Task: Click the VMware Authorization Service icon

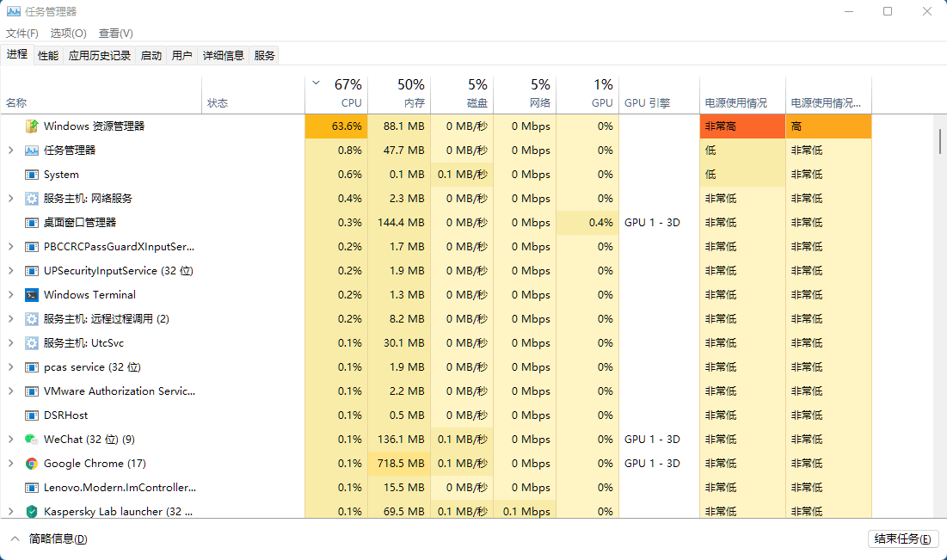Action: coord(32,391)
